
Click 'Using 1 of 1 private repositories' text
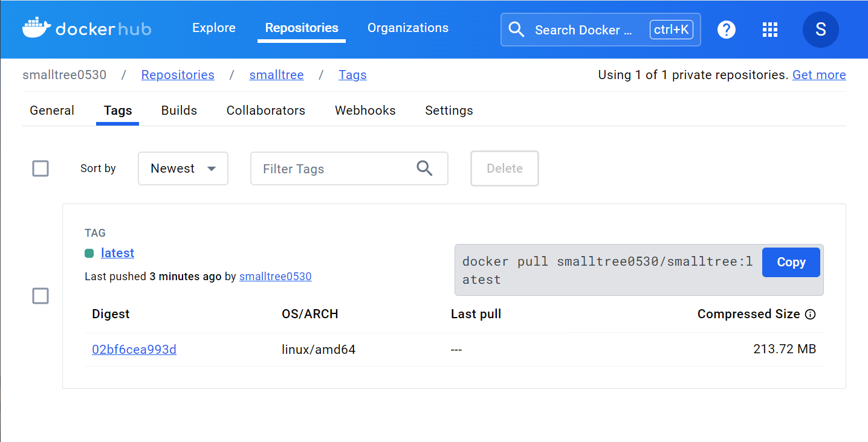[x=693, y=75]
